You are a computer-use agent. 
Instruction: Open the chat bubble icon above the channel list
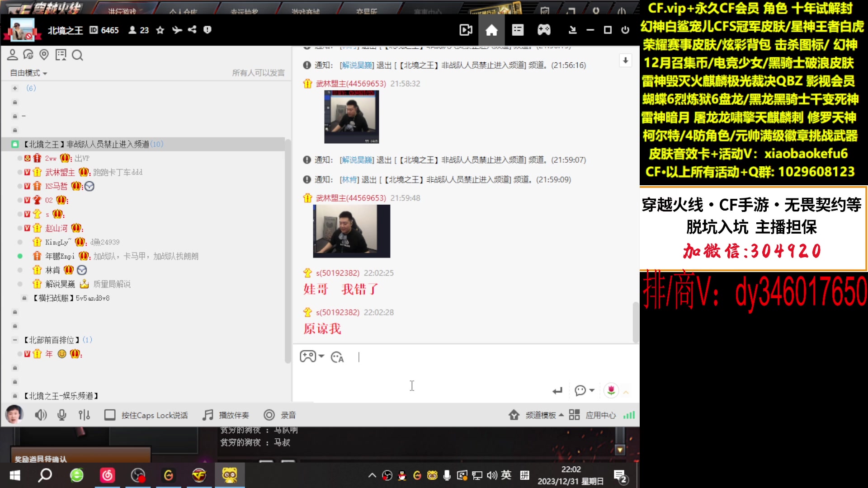click(x=28, y=55)
